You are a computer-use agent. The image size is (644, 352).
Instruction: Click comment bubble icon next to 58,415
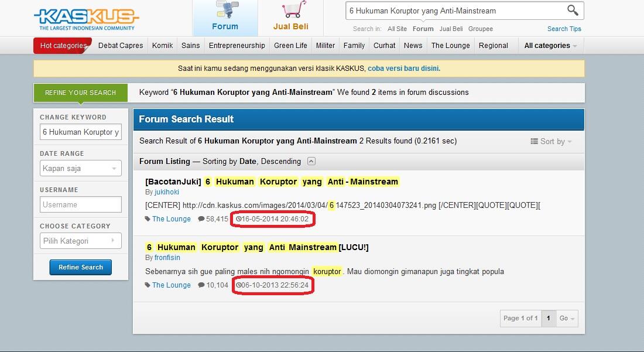coord(201,219)
